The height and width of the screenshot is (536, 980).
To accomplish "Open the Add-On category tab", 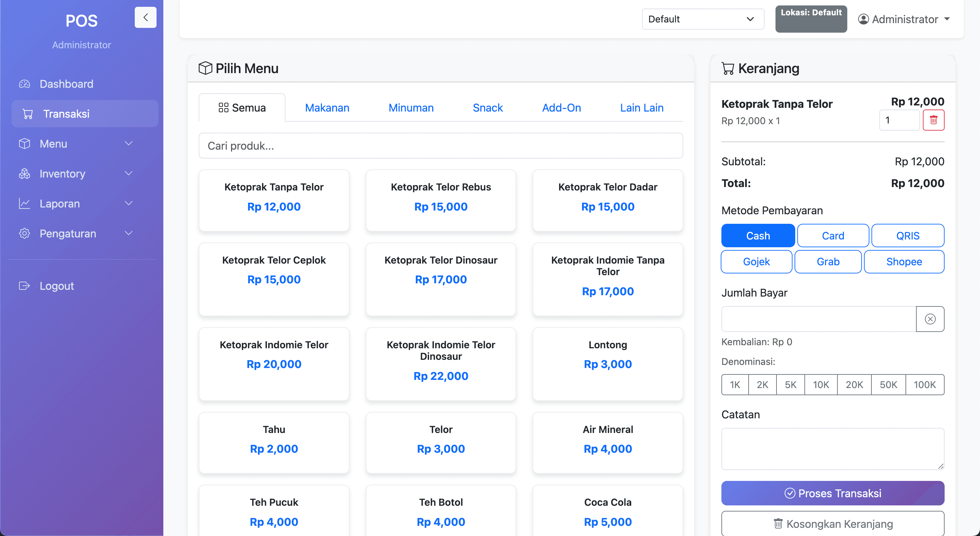I will (561, 107).
